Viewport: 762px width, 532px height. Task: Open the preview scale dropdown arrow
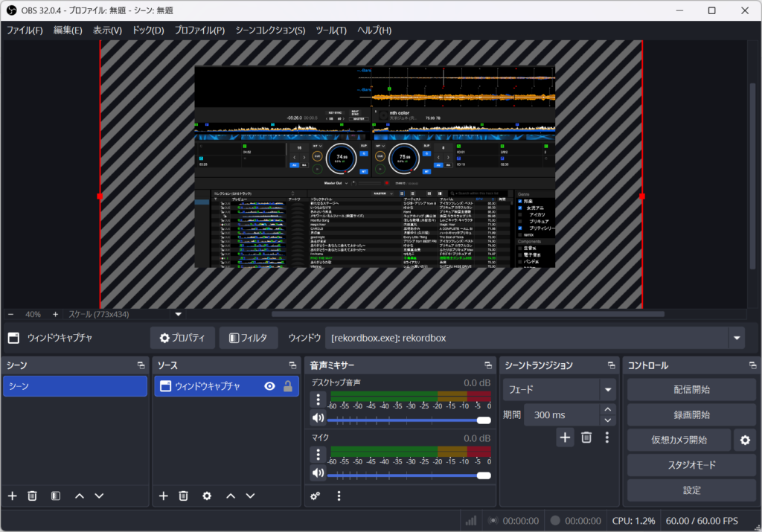point(179,314)
